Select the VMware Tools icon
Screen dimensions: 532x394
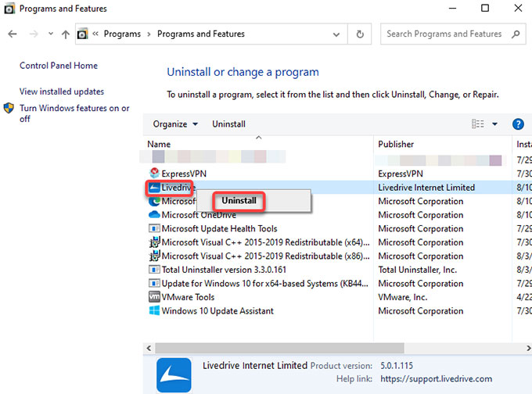(x=154, y=297)
